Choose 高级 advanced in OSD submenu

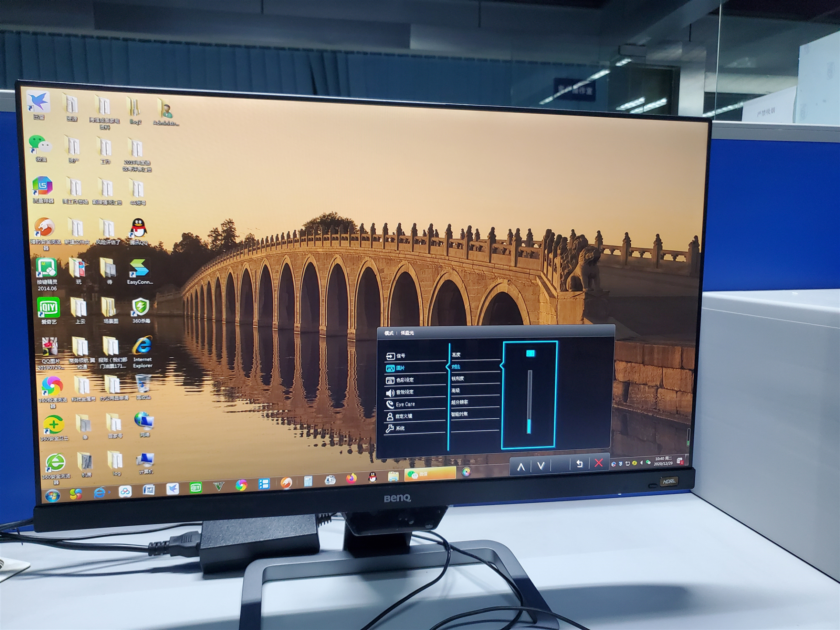click(475, 390)
